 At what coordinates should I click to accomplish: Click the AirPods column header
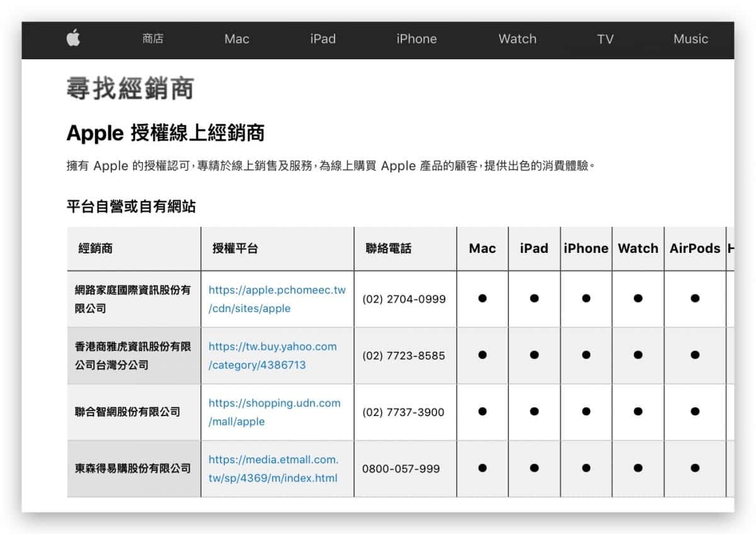tap(694, 248)
